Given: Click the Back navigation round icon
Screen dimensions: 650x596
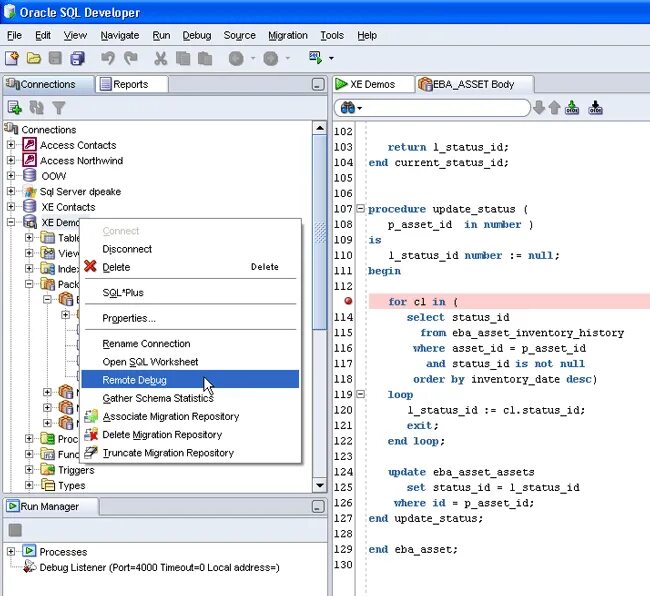Looking at the screenshot, I should (236, 58).
